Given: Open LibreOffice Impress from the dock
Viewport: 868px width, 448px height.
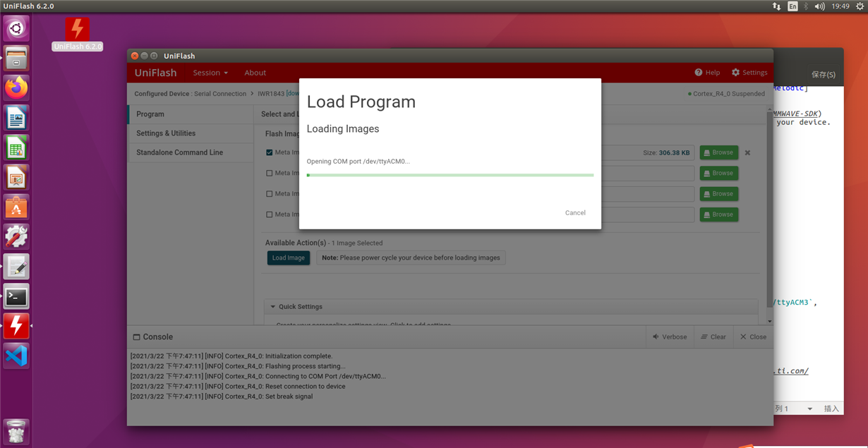Looking at the screenshot, I should point(16,177).
